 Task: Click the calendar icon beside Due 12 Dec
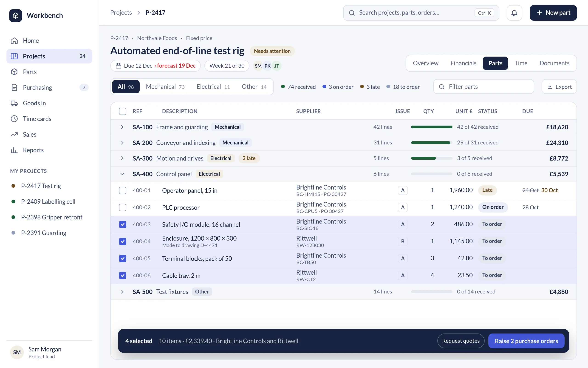(x=118, y=66)
